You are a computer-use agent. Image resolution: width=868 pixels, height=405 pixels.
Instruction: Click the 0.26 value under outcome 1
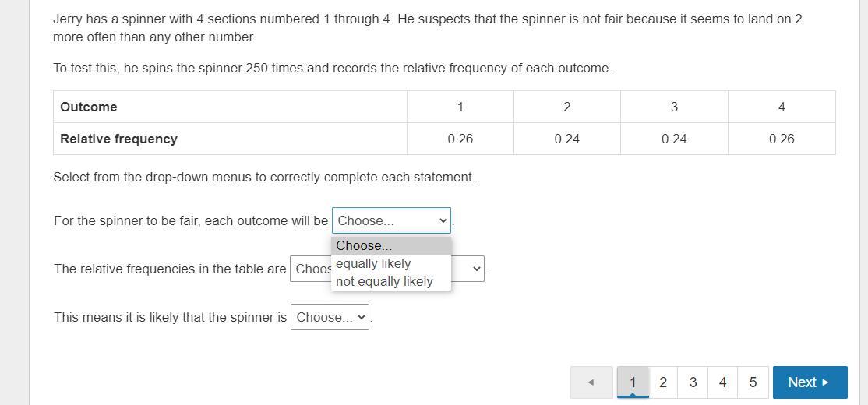click(x=460, y=139)
